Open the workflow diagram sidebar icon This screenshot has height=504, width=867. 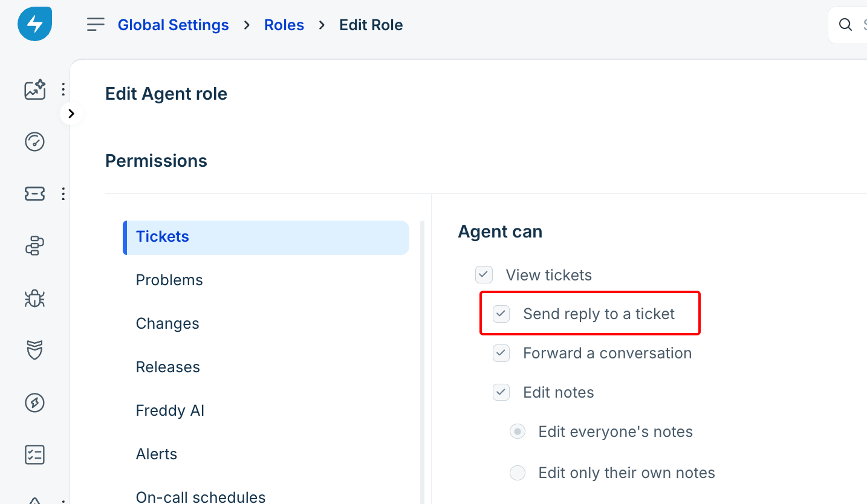34,246
